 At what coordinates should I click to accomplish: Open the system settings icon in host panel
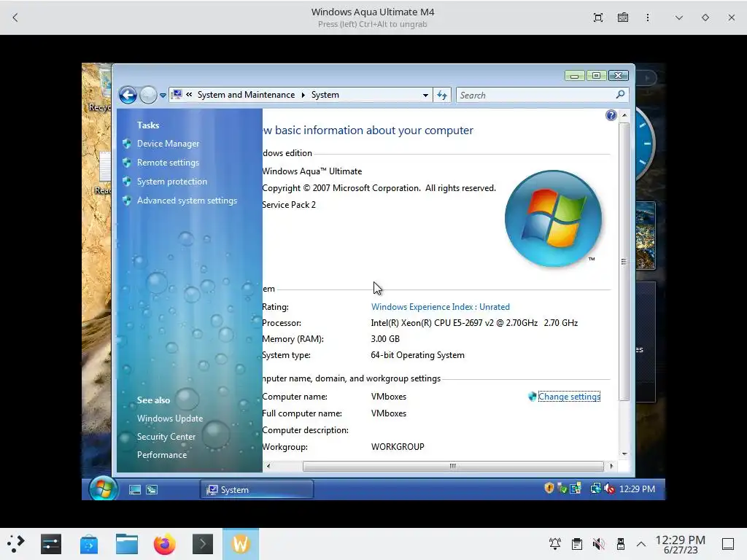(51, 544)
